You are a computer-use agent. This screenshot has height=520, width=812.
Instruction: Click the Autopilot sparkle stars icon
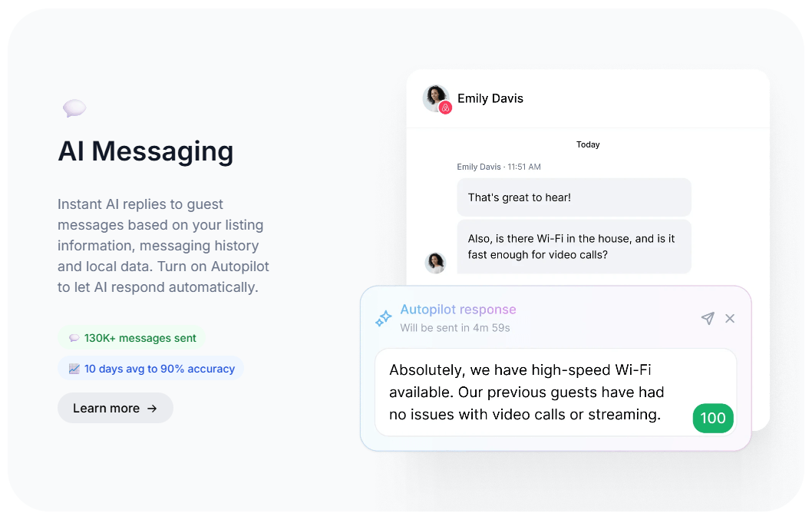[384, 318]
